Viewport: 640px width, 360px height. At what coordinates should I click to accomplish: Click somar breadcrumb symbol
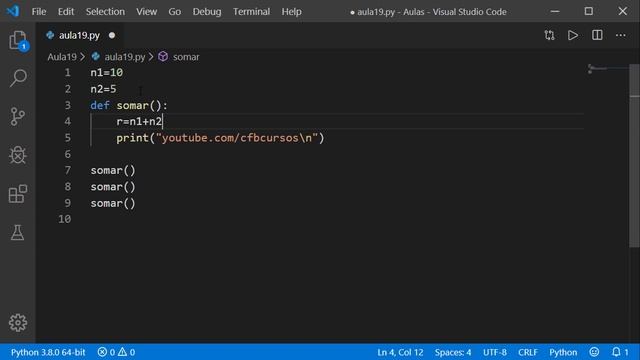[x=186, y=57]
